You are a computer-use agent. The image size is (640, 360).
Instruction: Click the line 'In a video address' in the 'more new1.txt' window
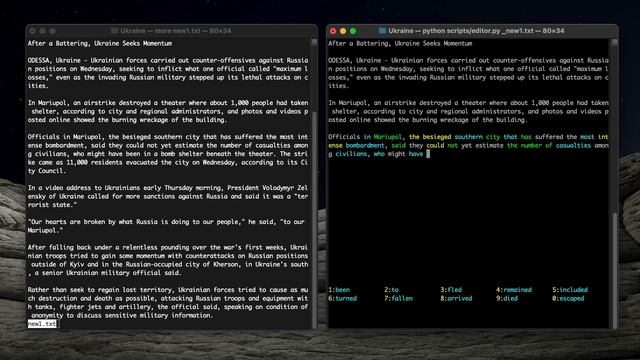[x=168, y=188]
